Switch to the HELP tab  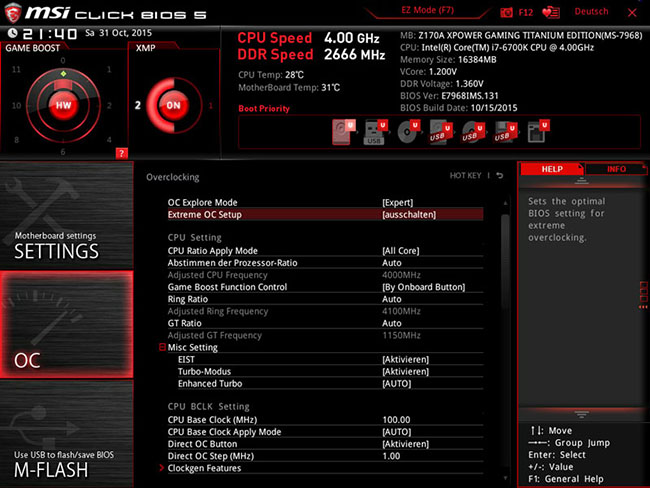pyautogui.click(x=552, y=169)
